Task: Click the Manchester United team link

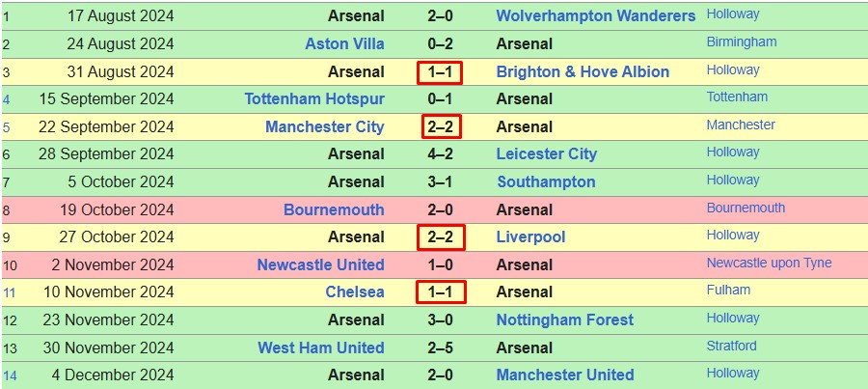Action: [x=565, y=375]
